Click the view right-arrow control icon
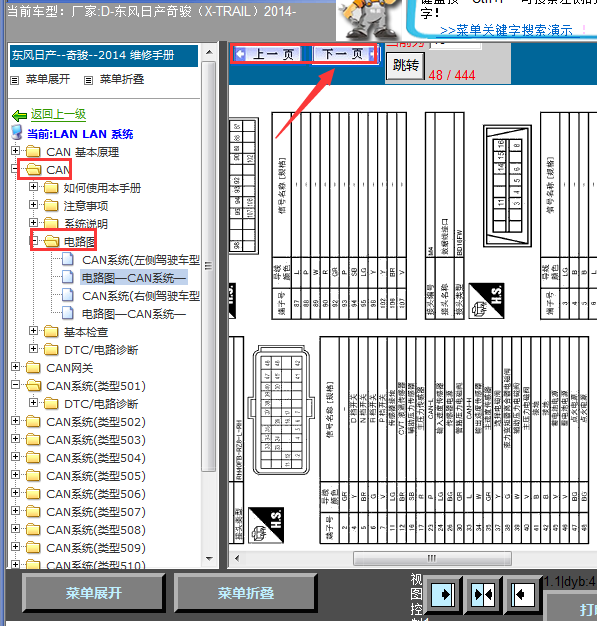Screen dimensions: 597x626 [x=443, y=594]
